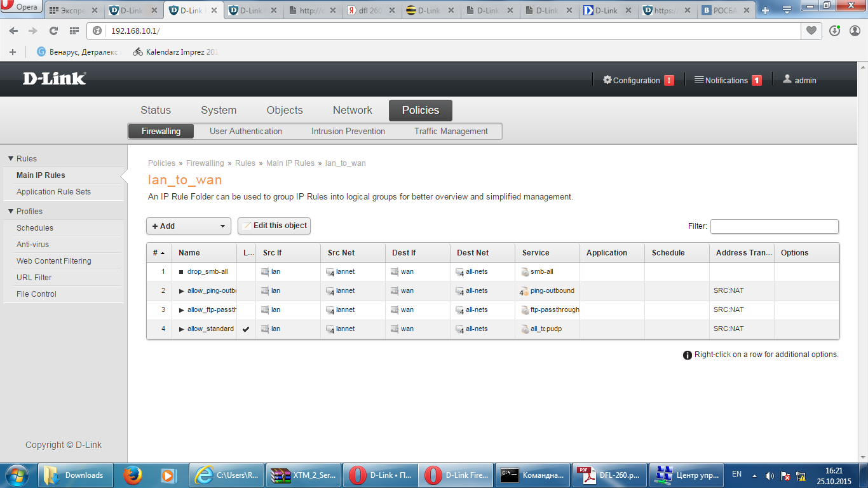Open Kalendarz Imprez bookmark

coord(175,52)
